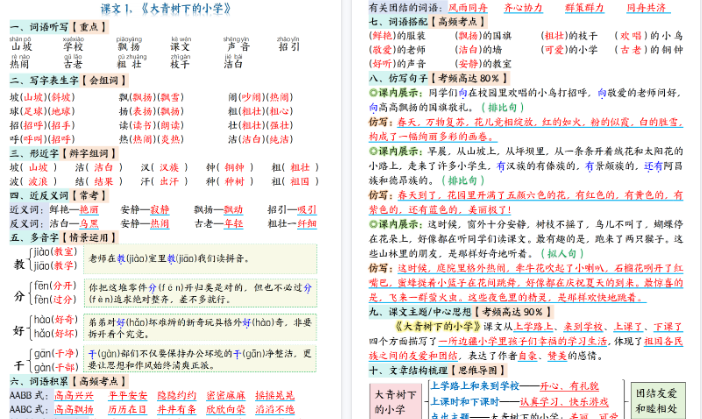Click the phrase (古老)的铜钟
This screenshot has width=702, height=419.
(648, 50)
